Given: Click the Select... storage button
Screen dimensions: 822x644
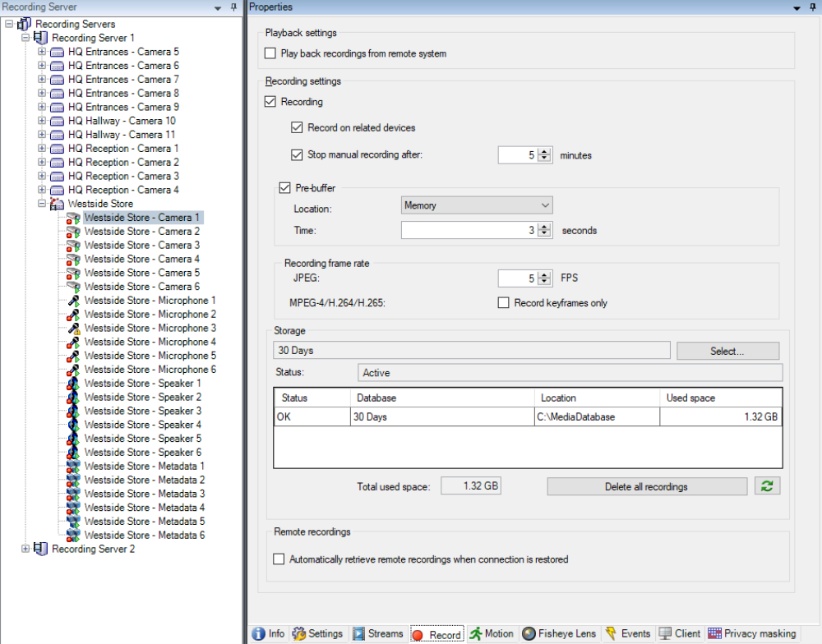Looking at the screenshot, I should 727,351.
